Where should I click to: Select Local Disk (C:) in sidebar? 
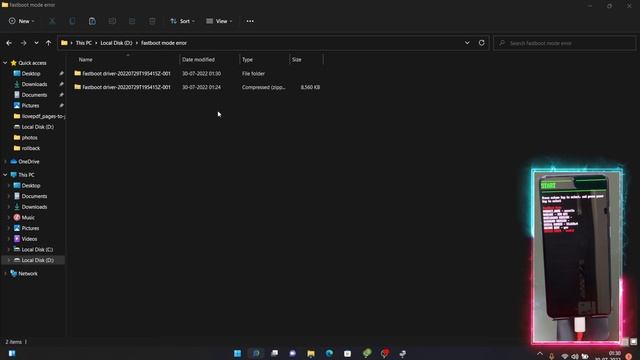point(37,249)
